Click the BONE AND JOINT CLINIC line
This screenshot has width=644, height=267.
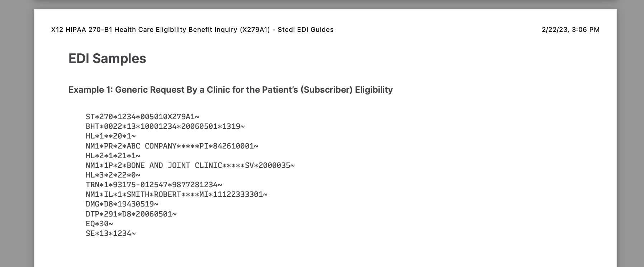pos(190,165)
